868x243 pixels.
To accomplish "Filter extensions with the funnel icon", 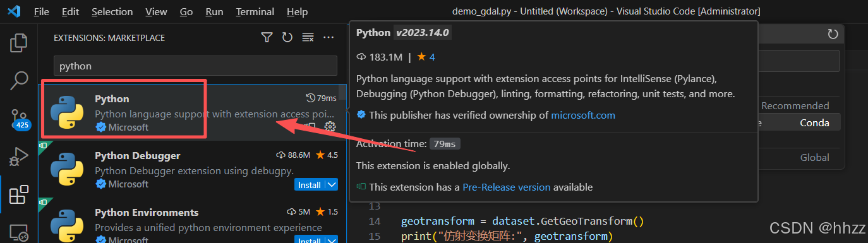I will [267, 38].
